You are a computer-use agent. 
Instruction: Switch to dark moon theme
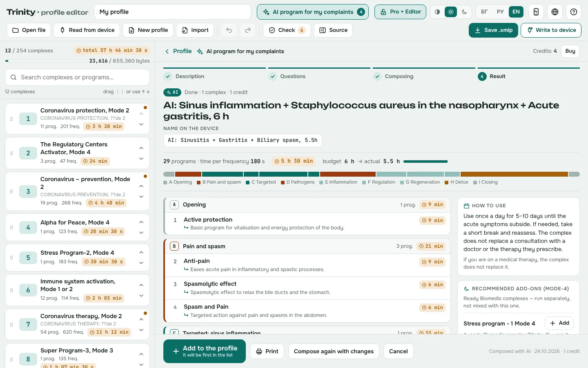coord(464,12)
